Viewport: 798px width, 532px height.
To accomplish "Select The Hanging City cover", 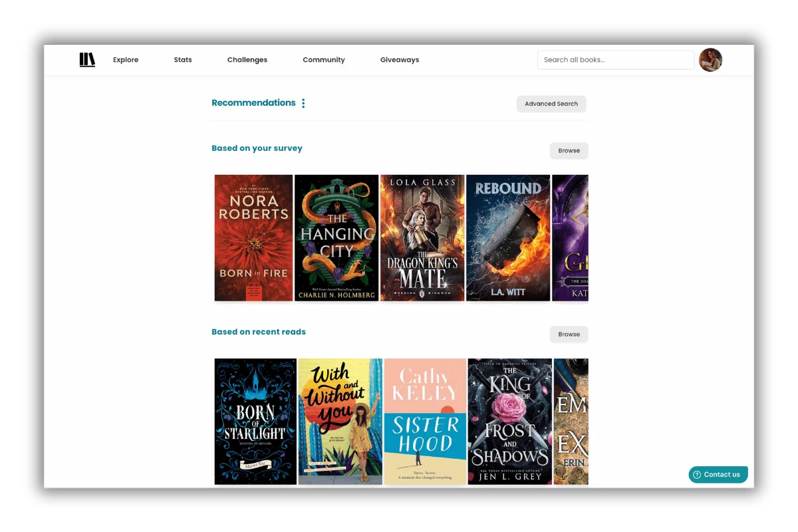I will click(x=336, y=238).
